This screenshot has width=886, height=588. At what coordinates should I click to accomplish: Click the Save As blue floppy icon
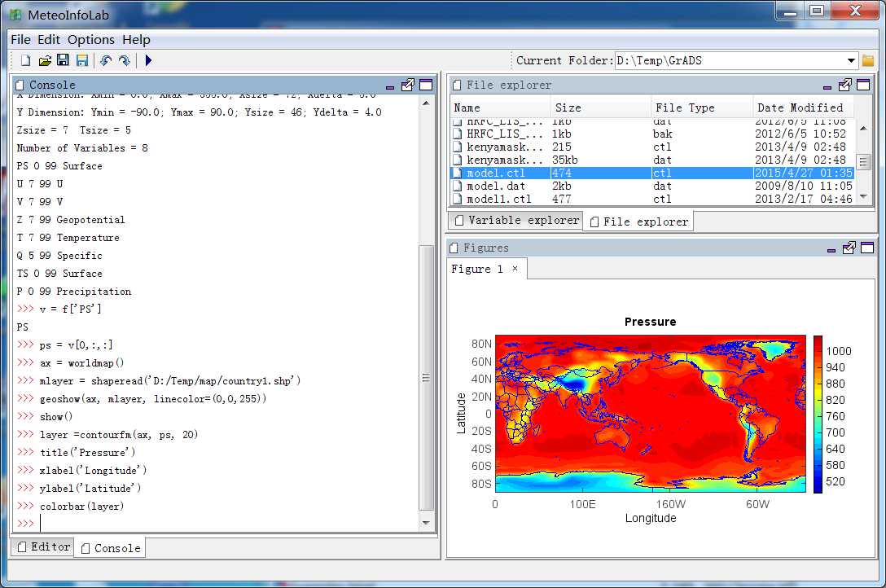(82, 60)
